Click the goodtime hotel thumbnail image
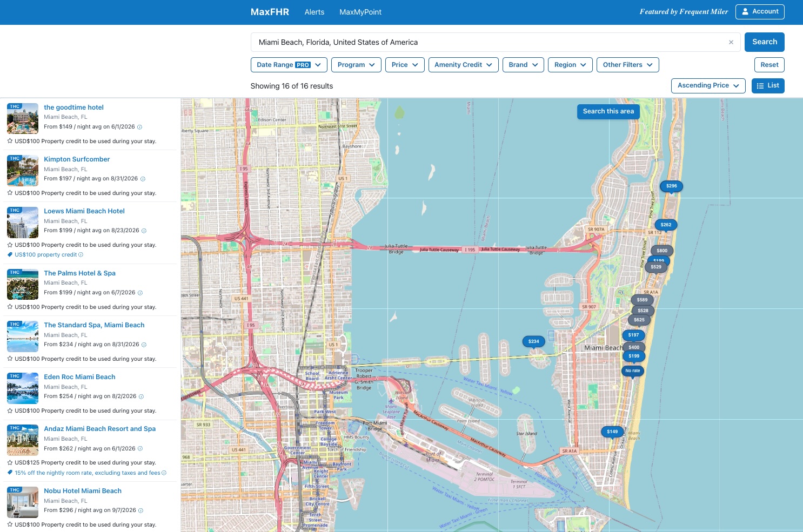The image size is (803, 532). (x=23, y=118)
